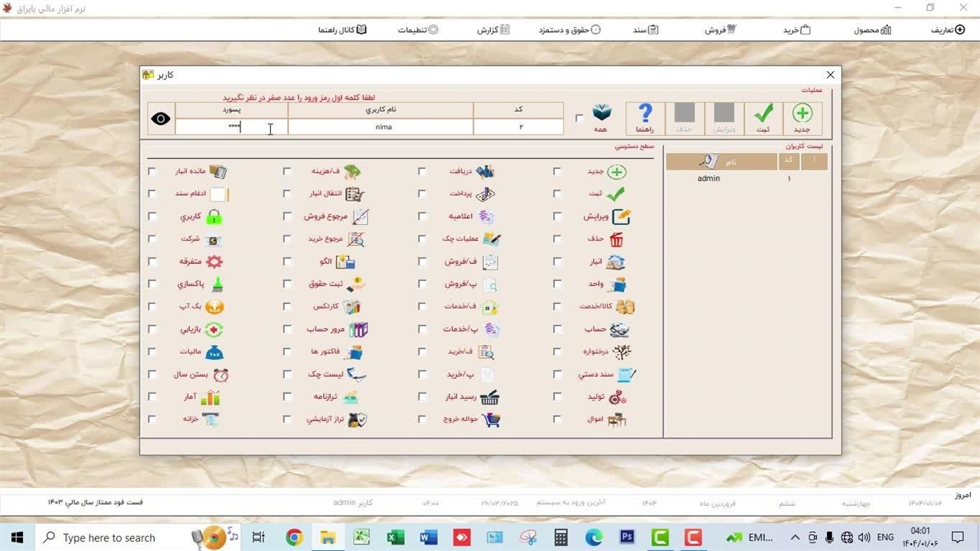
Task: Click the green padlock 'کاربری' icon
Action: pyautogui.click(x=214, y=217)
